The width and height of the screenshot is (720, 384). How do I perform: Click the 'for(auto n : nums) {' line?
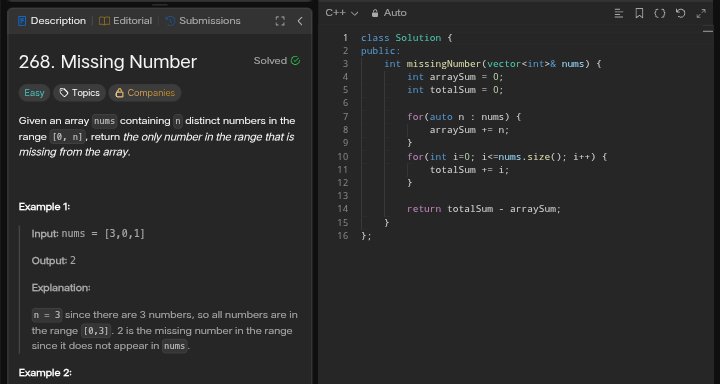coord(464,117)
